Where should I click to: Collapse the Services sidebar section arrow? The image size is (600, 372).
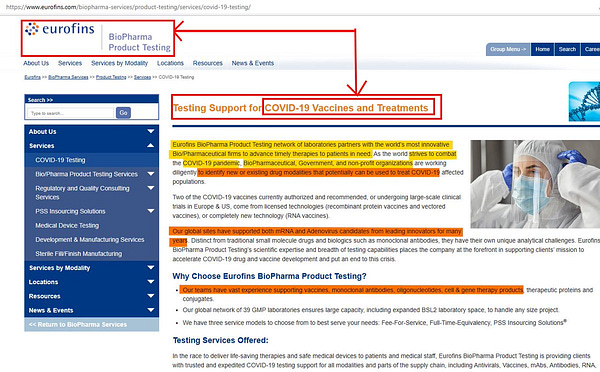coord(151,145)
